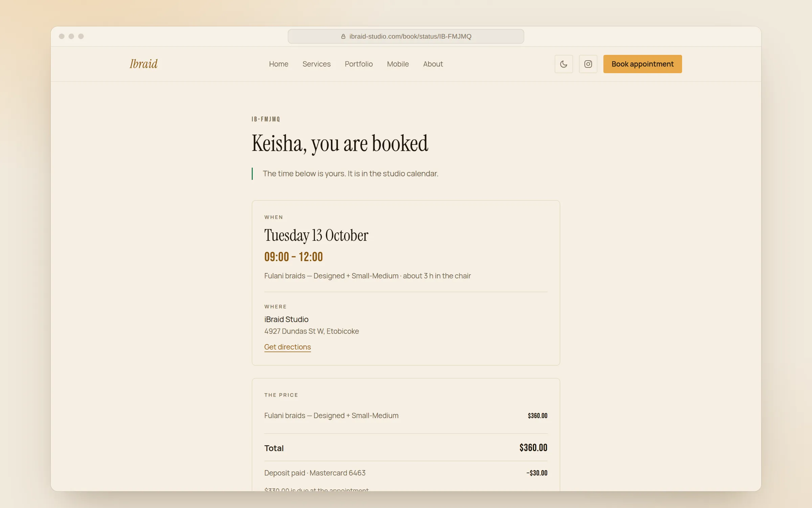Click the Book appointment button
The height and width of the screenshot is (508, 812).
[x=642, y=64]
